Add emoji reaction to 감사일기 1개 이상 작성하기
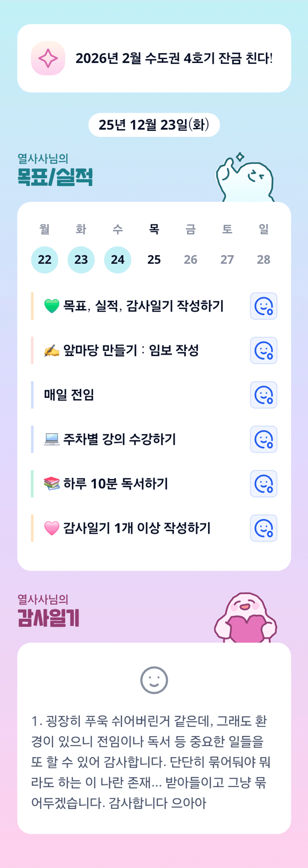This screenshot has height=868, width=308. pos(263,528)
